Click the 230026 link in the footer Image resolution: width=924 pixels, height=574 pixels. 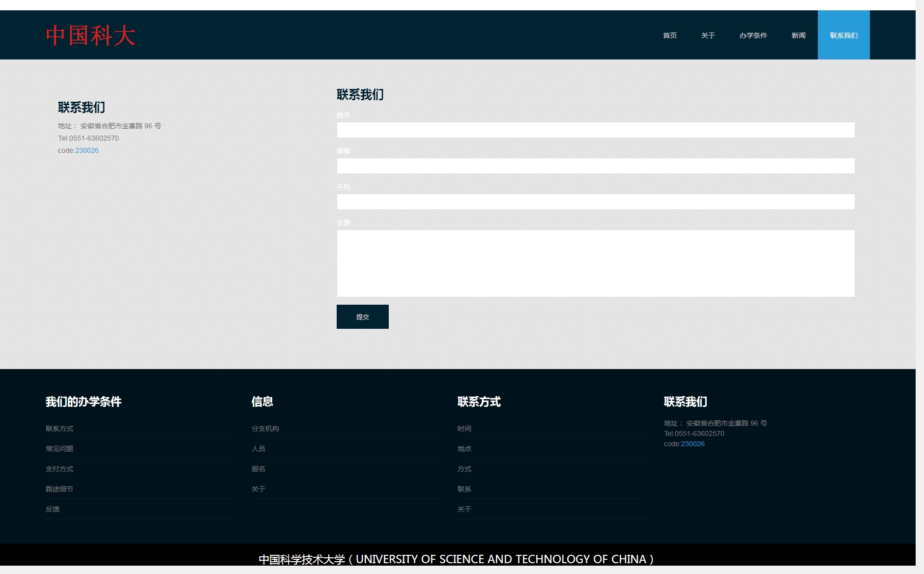tap(693, 444)
